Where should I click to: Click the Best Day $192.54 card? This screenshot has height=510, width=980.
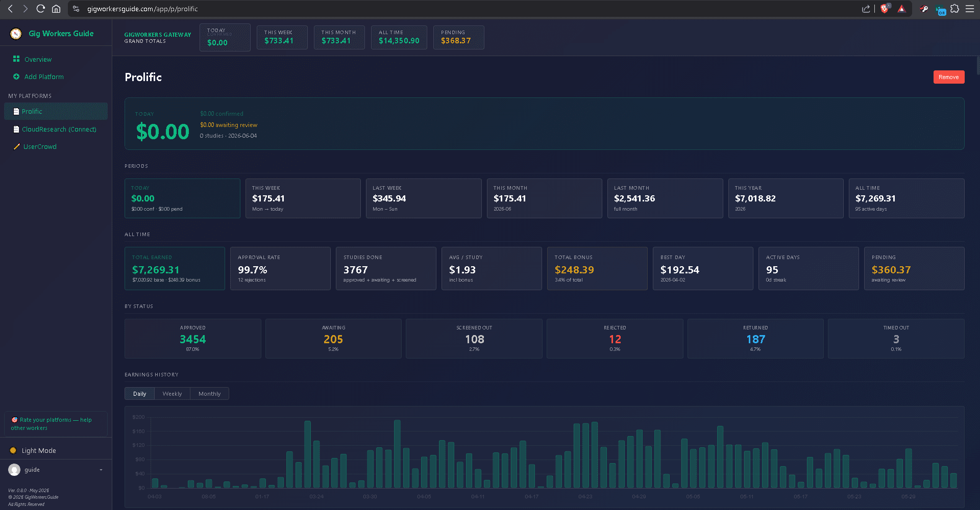(703, 269)
